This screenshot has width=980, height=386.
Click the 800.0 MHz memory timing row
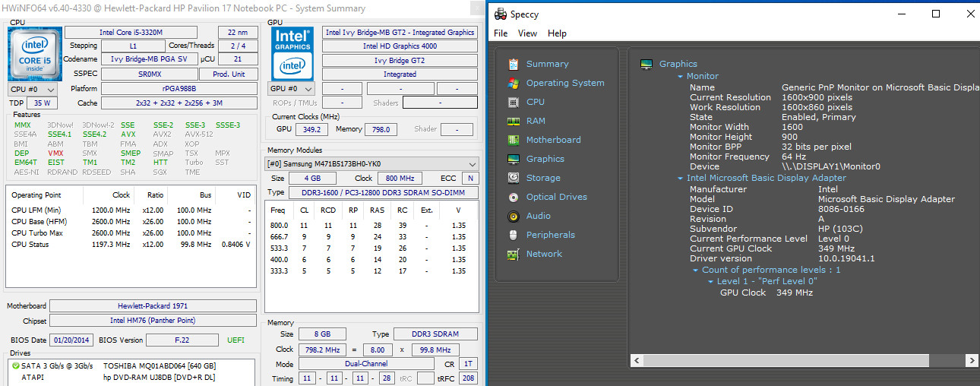point(371,226)
